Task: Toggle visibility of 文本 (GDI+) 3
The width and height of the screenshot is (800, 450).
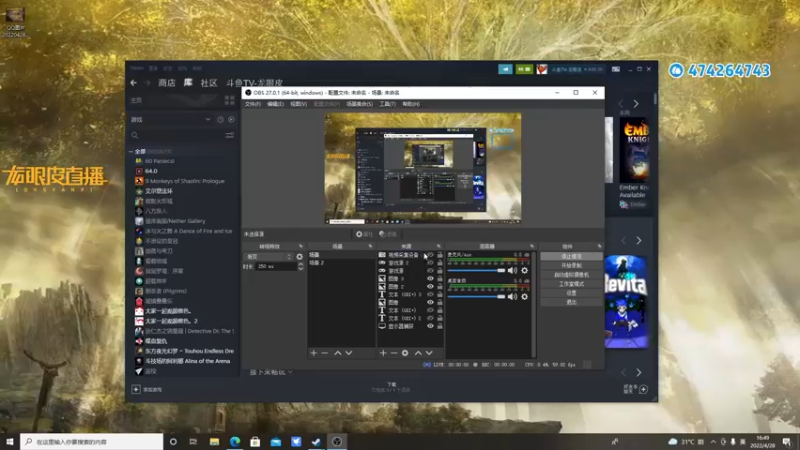Action: [x=430, y=294]
